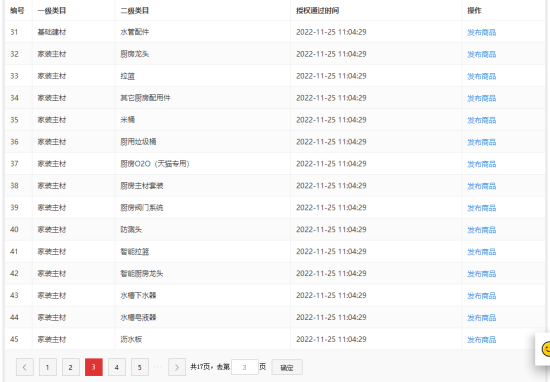
Task: Click 发布商品 for row 42 智能厨房龙头
Action: click(x=482, y=274)
